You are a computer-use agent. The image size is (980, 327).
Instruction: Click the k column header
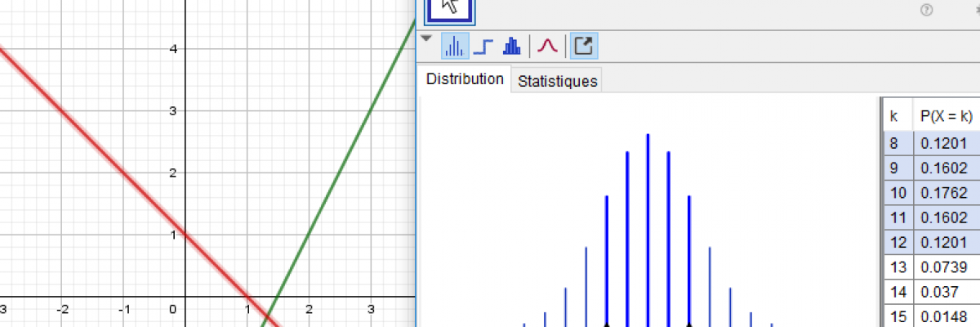(x=899, y=116)
